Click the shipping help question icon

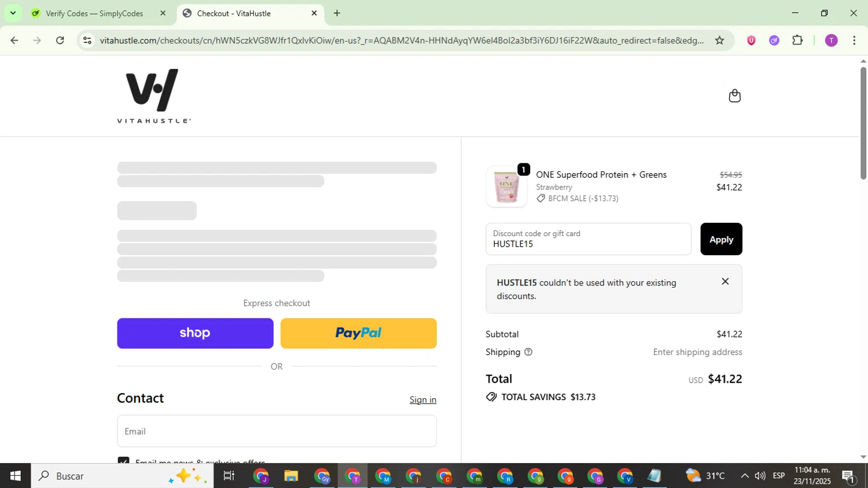pos(528,352)
